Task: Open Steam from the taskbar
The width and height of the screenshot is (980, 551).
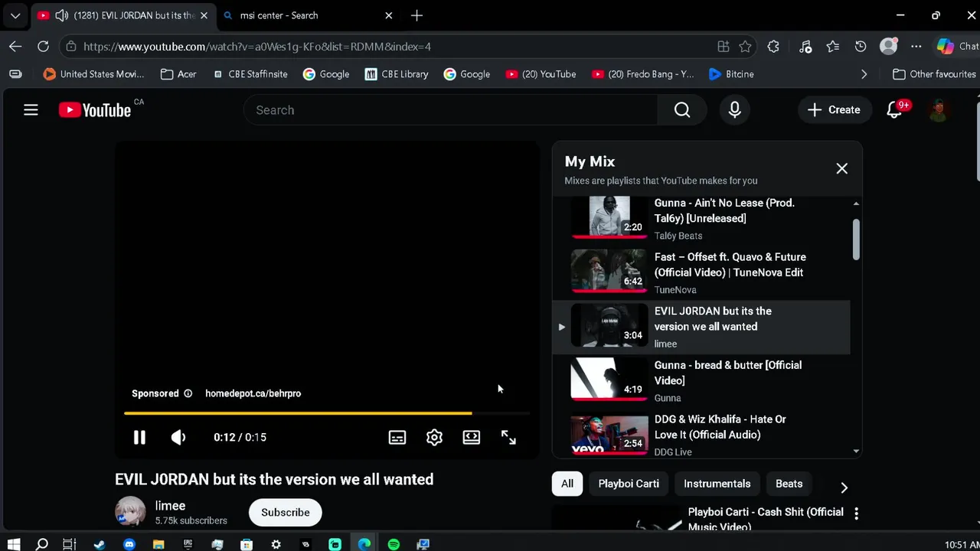Action: tap(100, 544)
